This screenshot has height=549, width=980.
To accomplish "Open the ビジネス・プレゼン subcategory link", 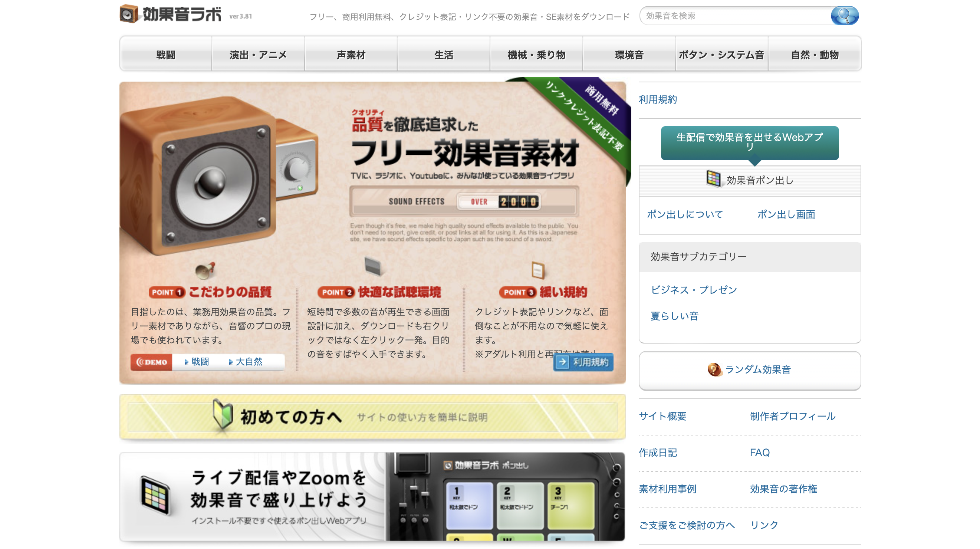I will tap(694, 290).
